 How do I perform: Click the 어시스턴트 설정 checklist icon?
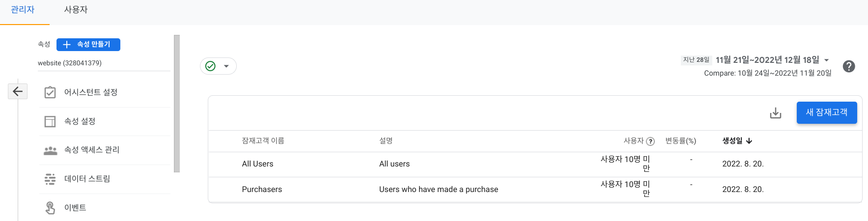click(50, 92)
